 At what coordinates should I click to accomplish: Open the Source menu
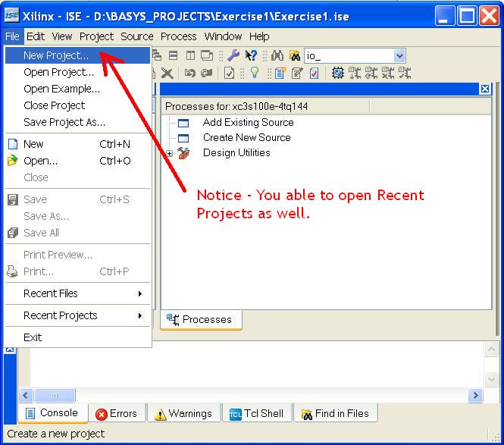tap(137, 36)
